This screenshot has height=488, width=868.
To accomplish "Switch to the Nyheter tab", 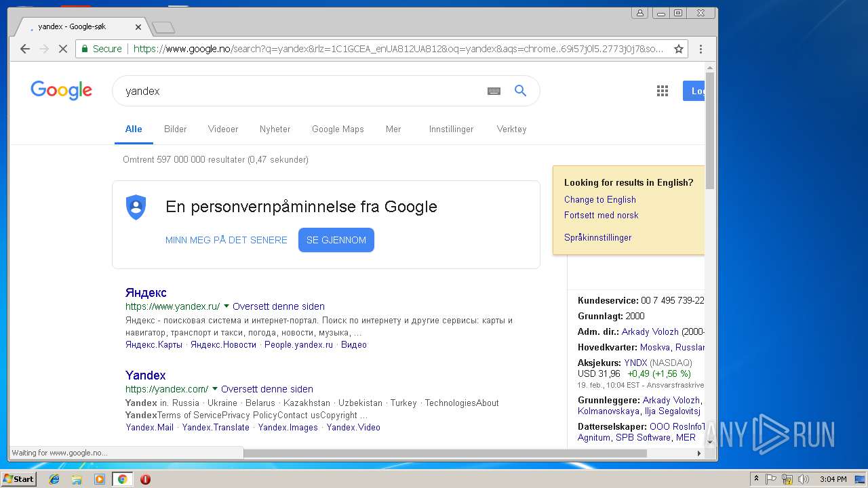I will pyautogui.click(x=275, y=129).
